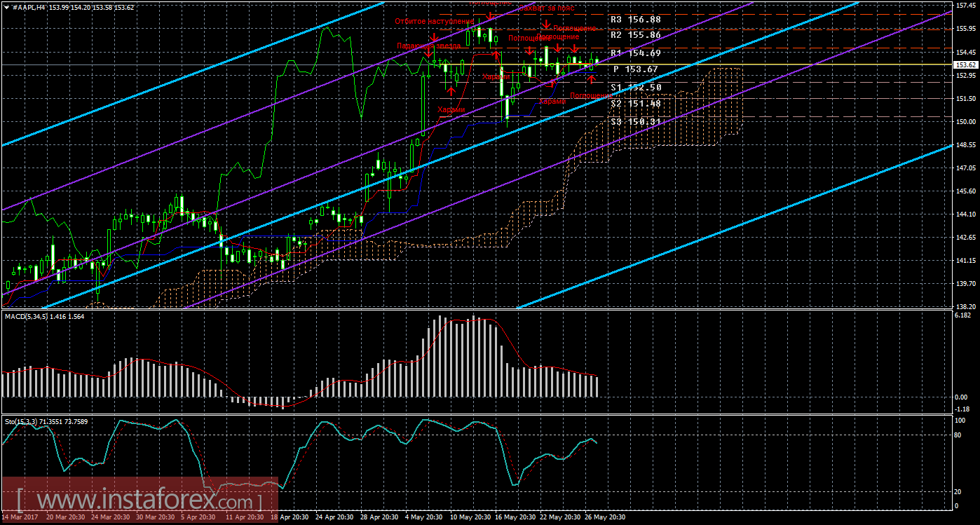Image resolution: width=980 pixels, height=525 pixels.
Task: Click the 152.95 price axis value
Action: (x=965, y=75)
